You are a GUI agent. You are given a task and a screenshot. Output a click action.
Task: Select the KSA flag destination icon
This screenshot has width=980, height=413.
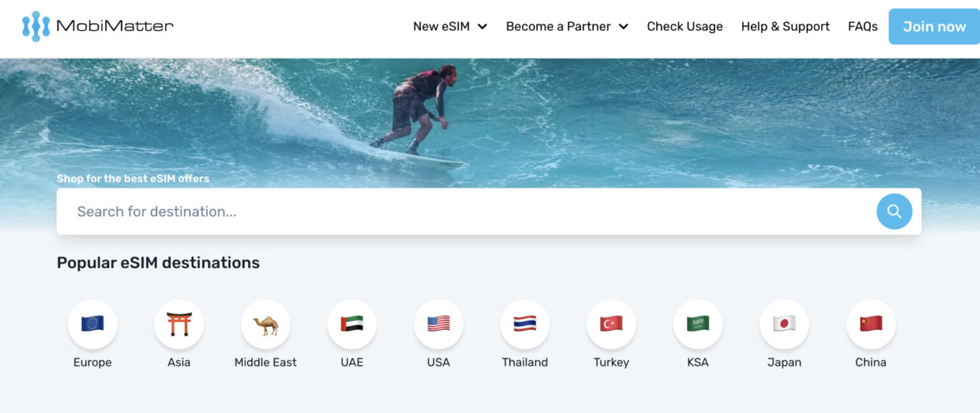[697, 324]
